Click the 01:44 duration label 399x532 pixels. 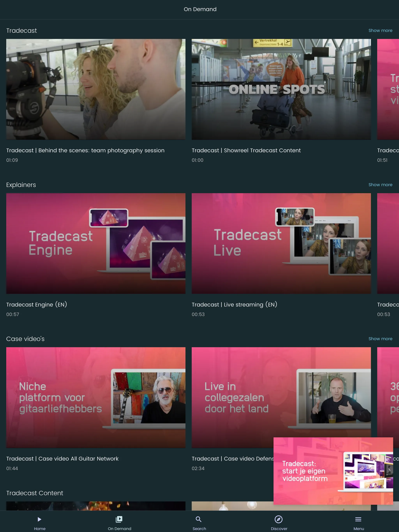coord(12,468)
